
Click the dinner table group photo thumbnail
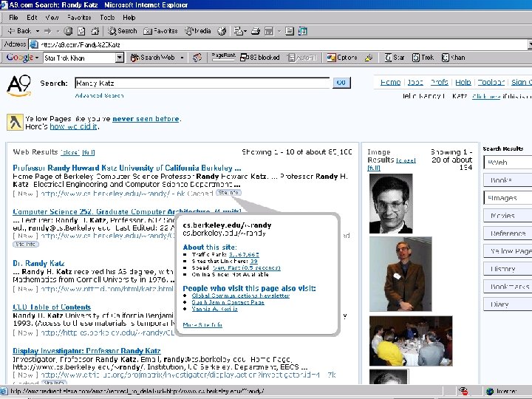(x=411, y=341)
